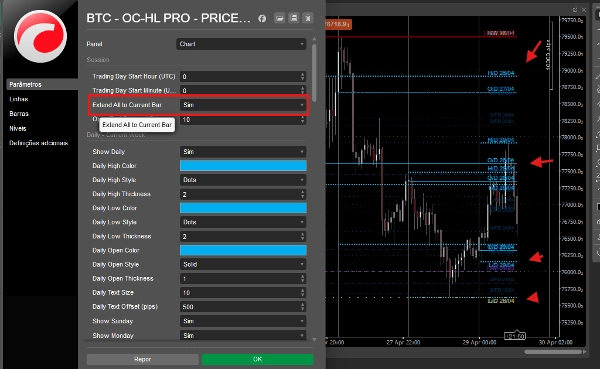600x369 pixels.
Task: Click the Trading Day Start Hour input field
Action: (240, 77)
